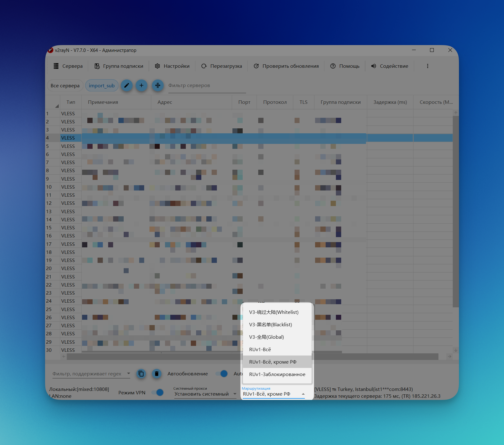Open the three-dot overflow menu

pyautogui.click(x=428, y=66)
